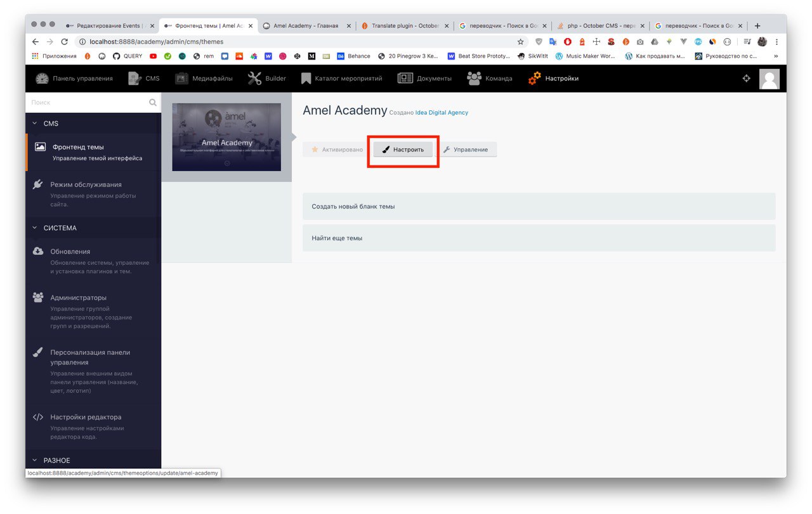This screenshot has width=812, height=514.
Task: Click the Google Translate extension icon
Action: click(553, 42)
